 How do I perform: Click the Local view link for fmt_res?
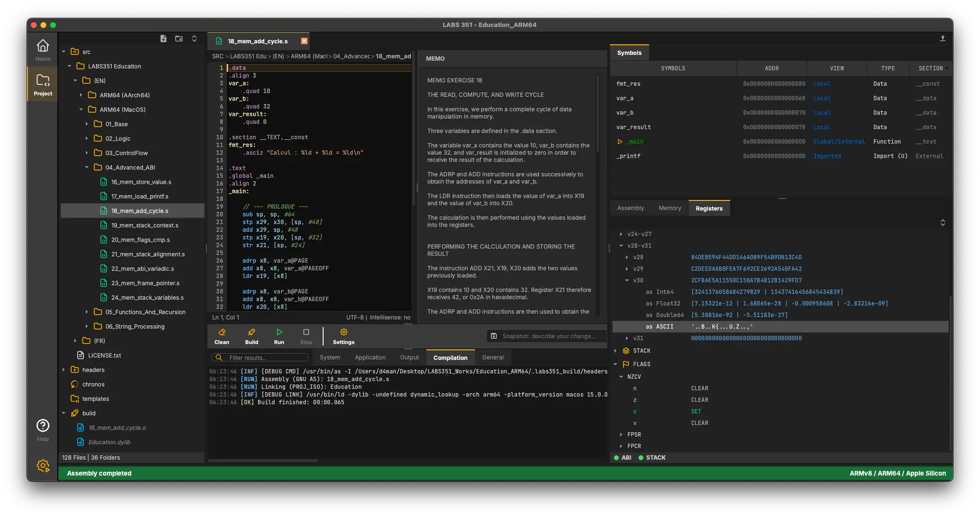tap(822, 84)
